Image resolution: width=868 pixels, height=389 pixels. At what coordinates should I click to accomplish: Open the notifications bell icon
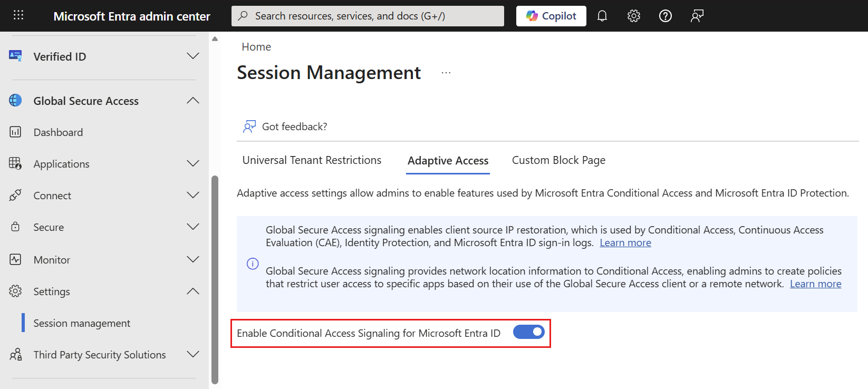tap(602, 16)
